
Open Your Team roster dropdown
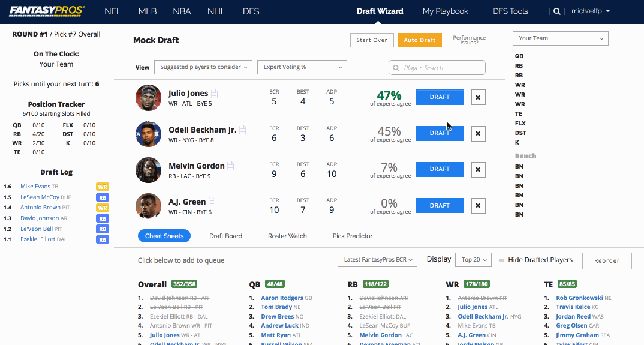(x=560, y=38)
